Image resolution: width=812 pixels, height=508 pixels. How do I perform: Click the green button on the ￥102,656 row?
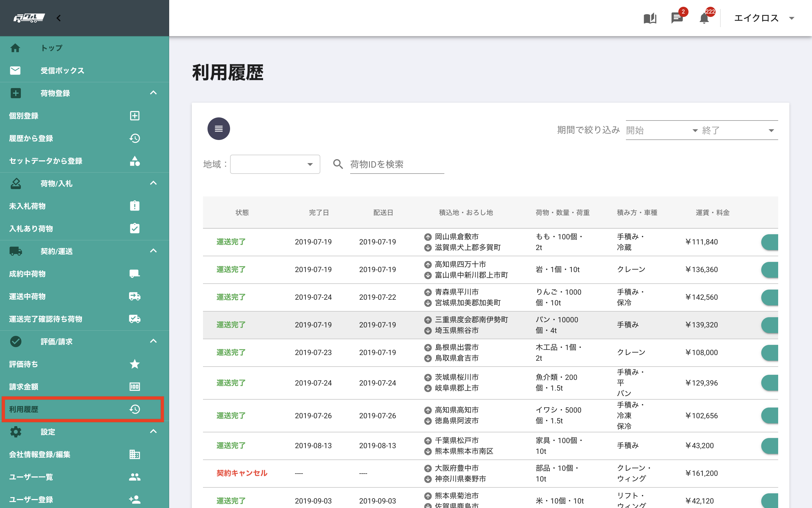(769, 415)
